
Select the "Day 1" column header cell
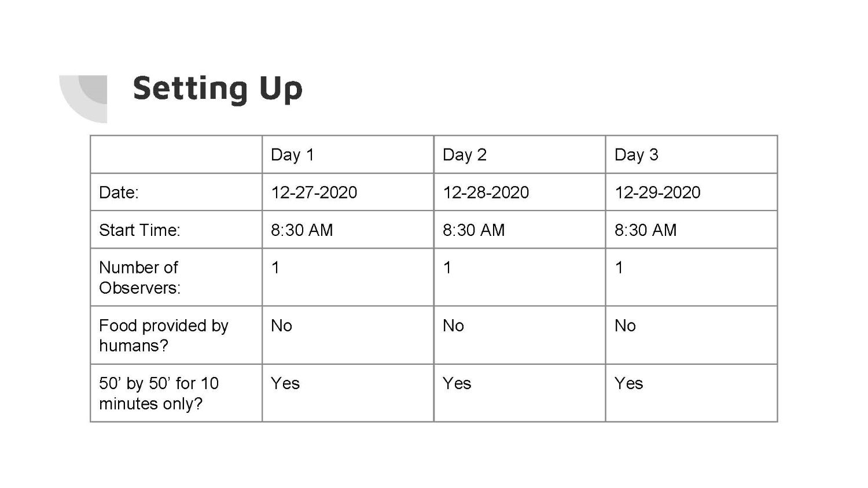tap(347, 154)
